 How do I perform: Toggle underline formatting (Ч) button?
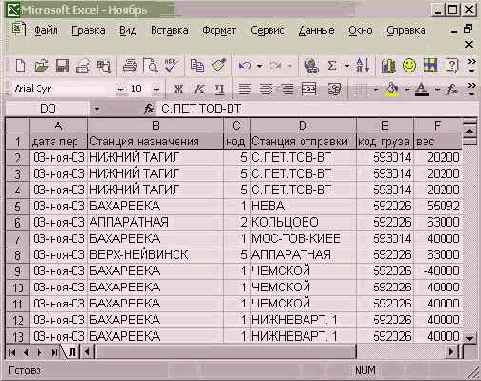[220, 89]
